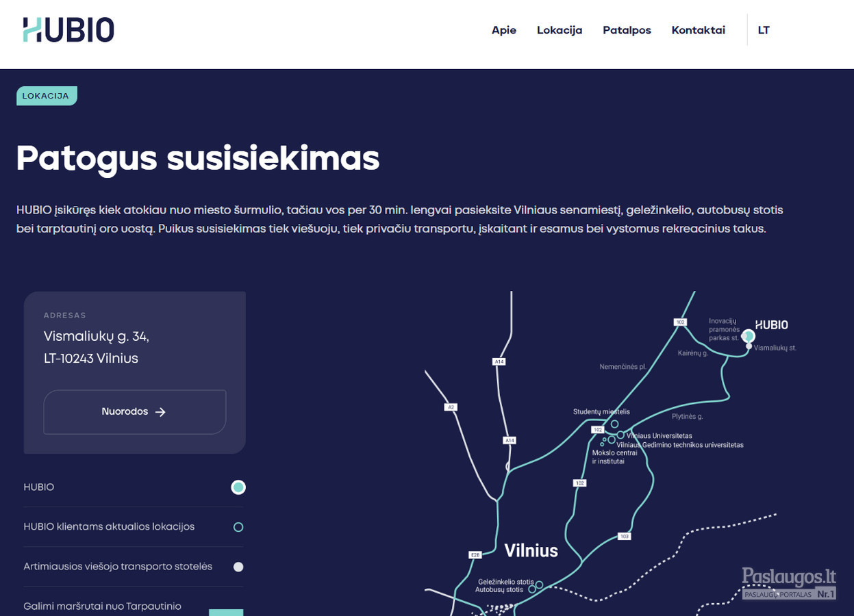Click the Vilniaus Universitetas map marker
This screenshot has height=616, width=854.
[x=620, y=435]
